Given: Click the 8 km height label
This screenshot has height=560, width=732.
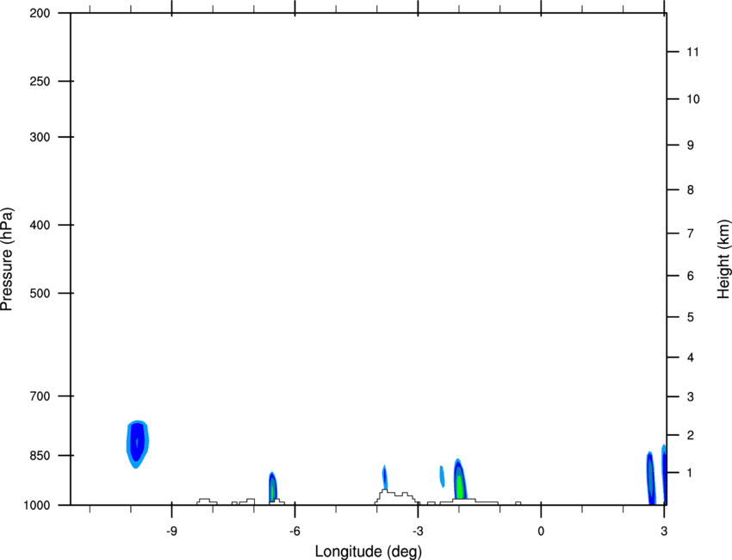Looking at the screenshot, I should click(x=690, y=190).
